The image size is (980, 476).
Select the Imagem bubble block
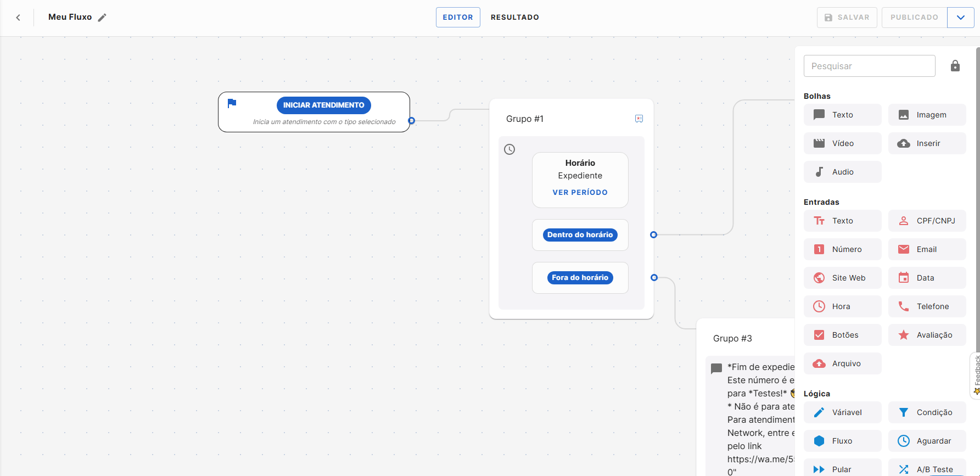pyautogui.click(x=927, y=115)
